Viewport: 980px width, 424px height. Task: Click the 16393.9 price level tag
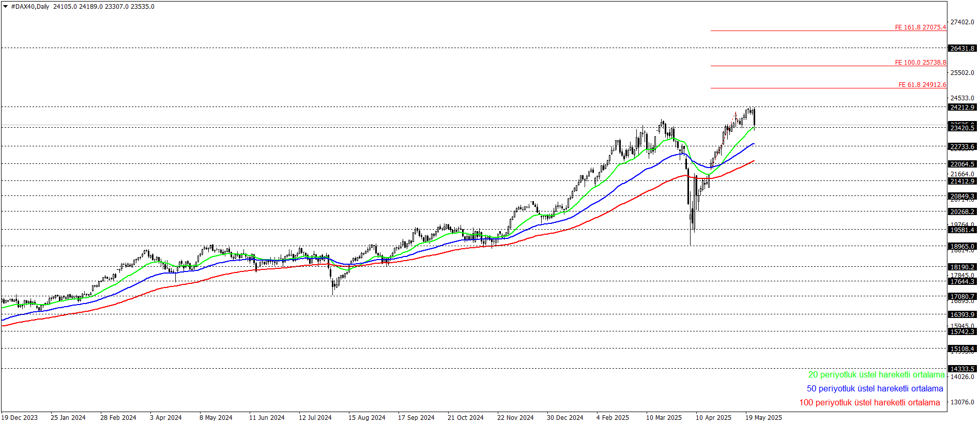coord(962,314)
